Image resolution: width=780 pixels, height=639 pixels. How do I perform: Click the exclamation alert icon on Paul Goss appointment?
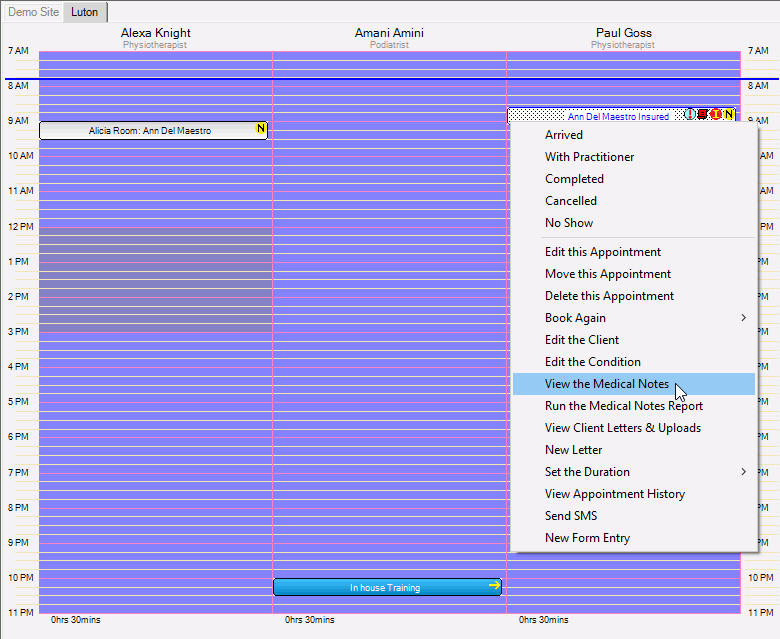[690, 115]
